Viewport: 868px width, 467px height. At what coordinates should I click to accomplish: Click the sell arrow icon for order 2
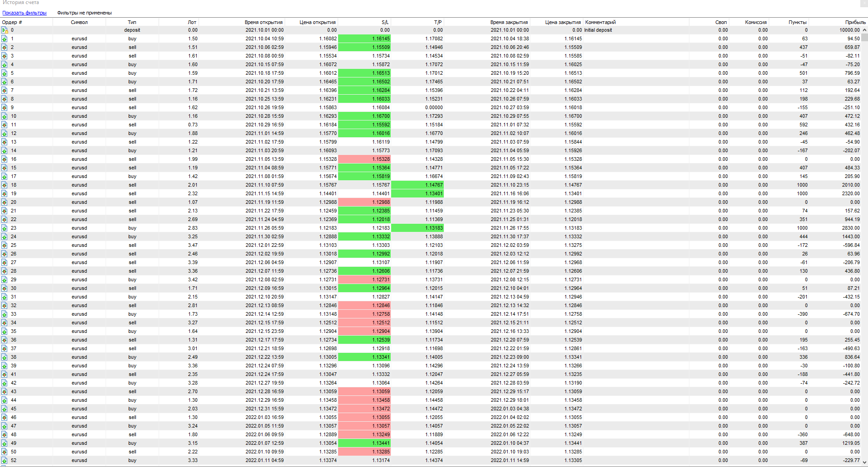5,48
